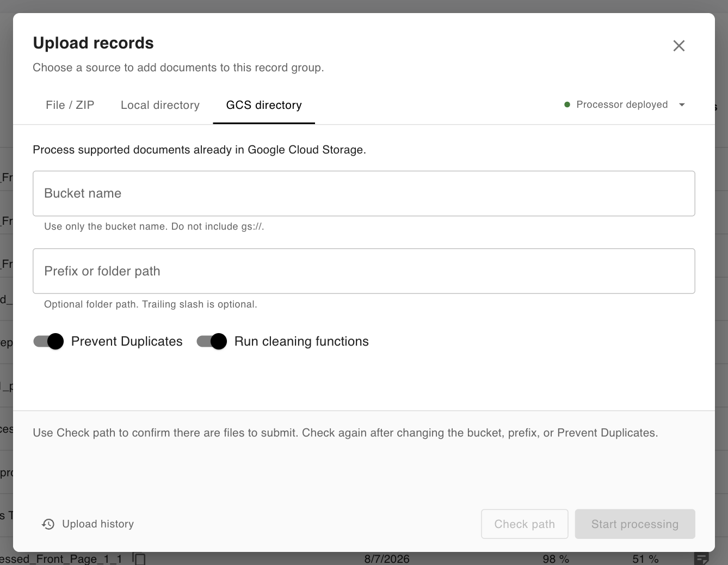Switch to the Local directory tab
Viewport: 728px width, 565px height.
[160, 105]
